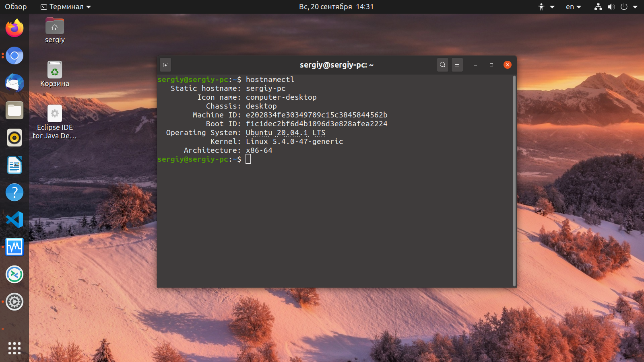
Task: Open Rhythmbox music player
Action: [x=14, y=138]
